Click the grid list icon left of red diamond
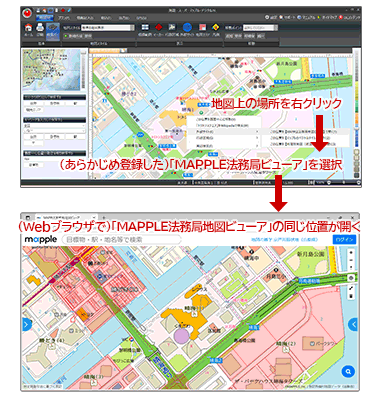The height and width of the screenshot is (400, 380). coord(145,27)
